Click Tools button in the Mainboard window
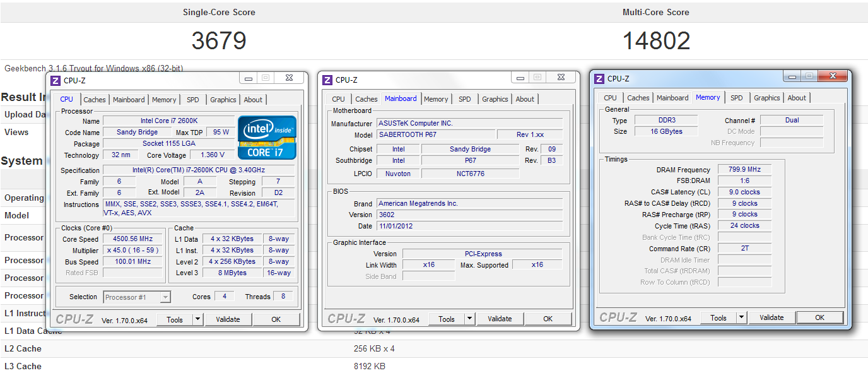 [447, 319]
